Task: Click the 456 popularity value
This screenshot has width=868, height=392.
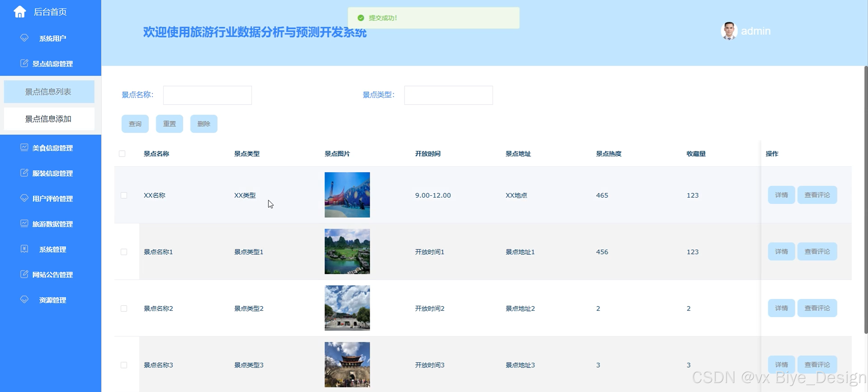Action: click(602, 252)
